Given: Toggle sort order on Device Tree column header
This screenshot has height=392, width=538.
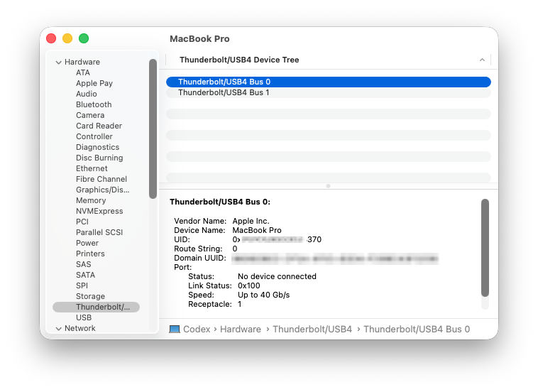Looking at the screenshot, I should coord(482,60).
